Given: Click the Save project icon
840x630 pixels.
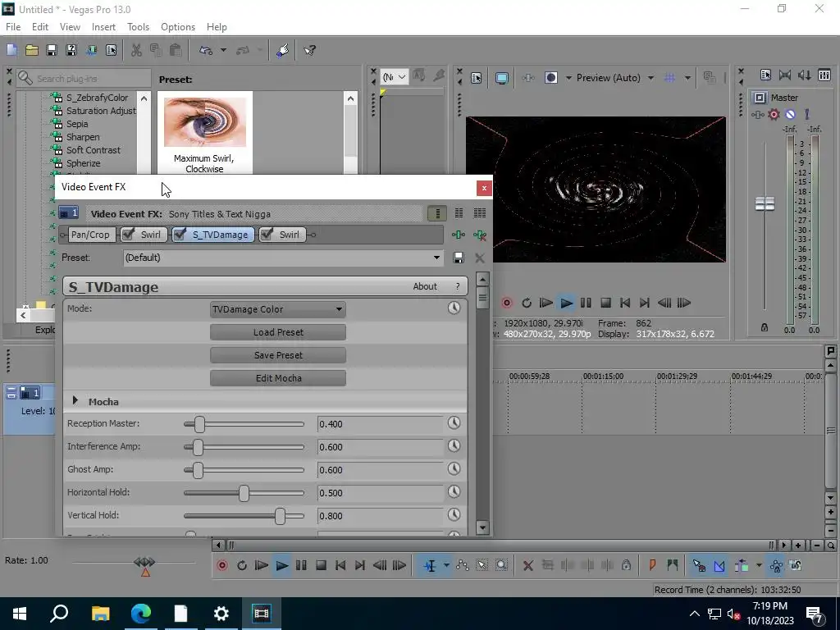Looking at the screenshot, I should pos(52,50).
